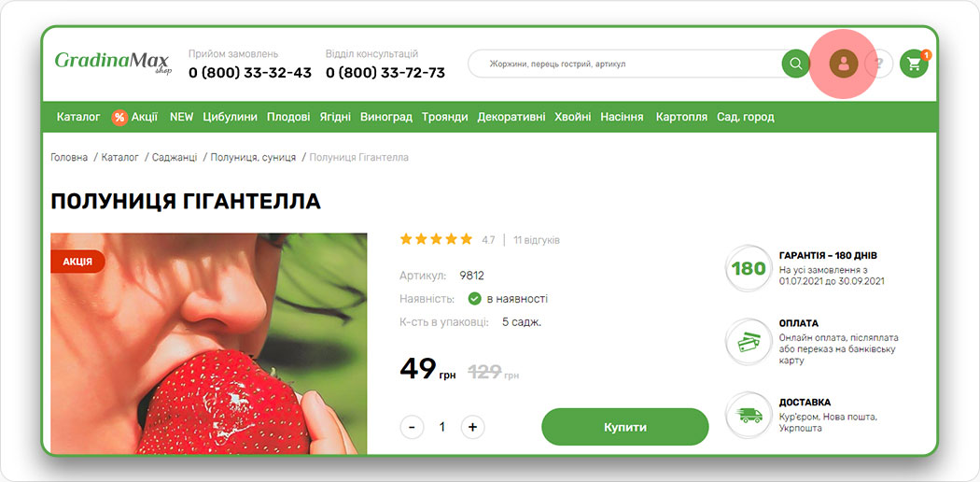The image size is (980, 482).
Task: Open the shopping cart icon
Action: pyautogui.click(x=914, y=64)
